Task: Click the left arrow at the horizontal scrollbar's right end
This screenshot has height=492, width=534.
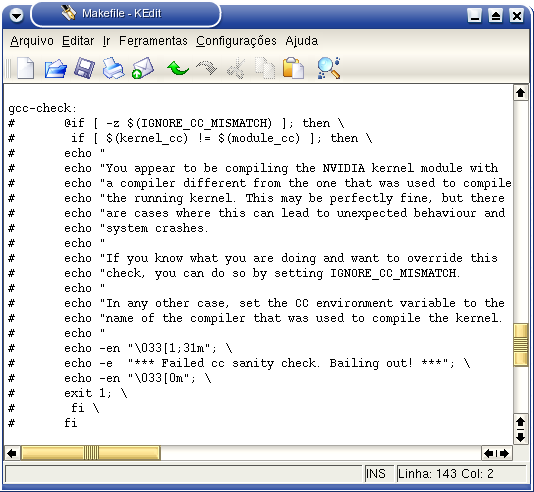Action: point(489,454)
